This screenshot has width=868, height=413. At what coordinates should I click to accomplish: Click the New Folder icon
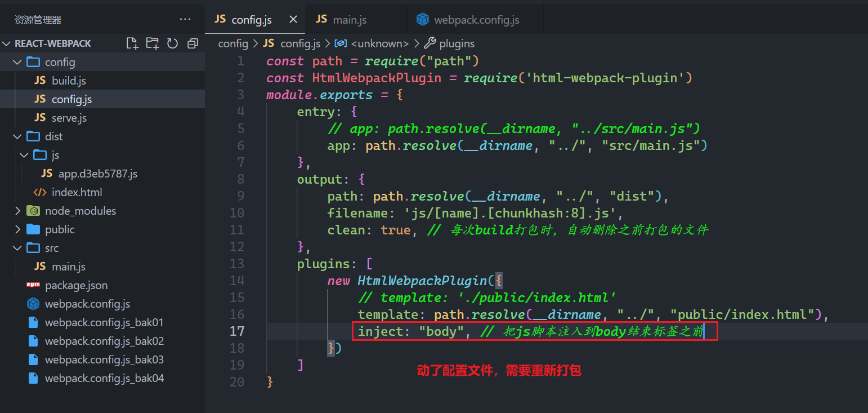(x=153, y=43)
